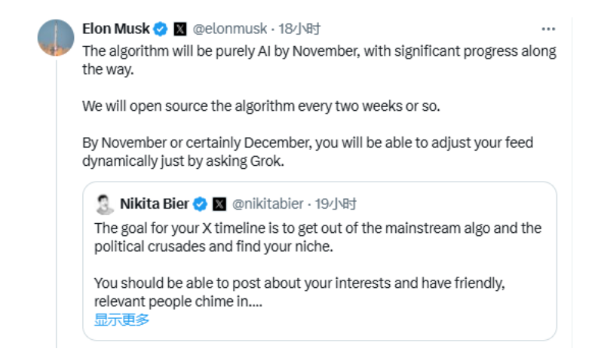The width and height of the screenshot is (595, 364).
Task: Open the @nikitabier handle link
Action: pos(268,204)
